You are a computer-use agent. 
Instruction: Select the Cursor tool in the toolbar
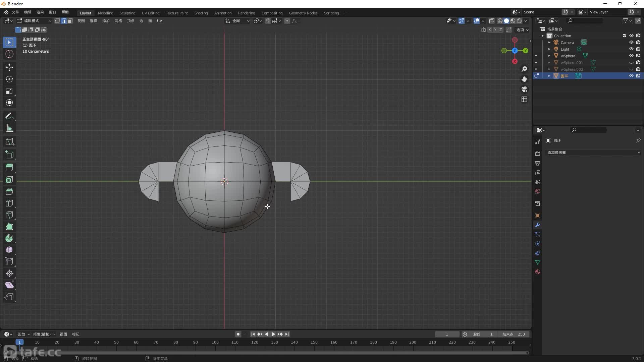9,54
